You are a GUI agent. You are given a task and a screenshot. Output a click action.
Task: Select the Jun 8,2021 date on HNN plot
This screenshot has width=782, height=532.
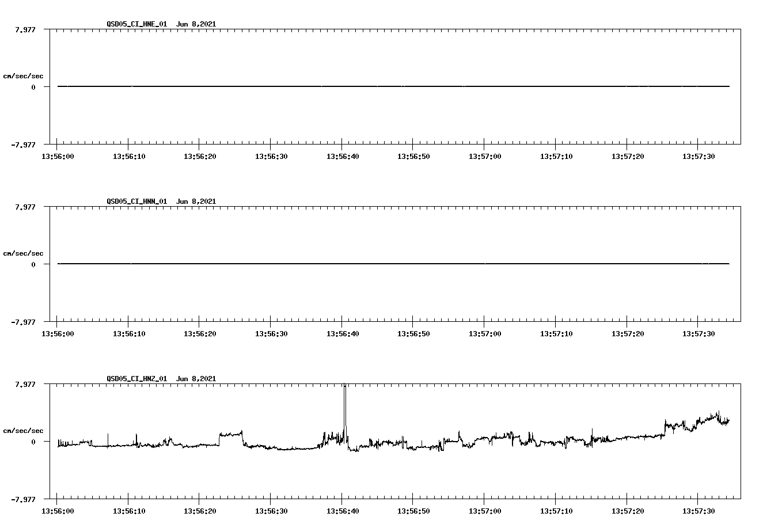click(196, 202)
